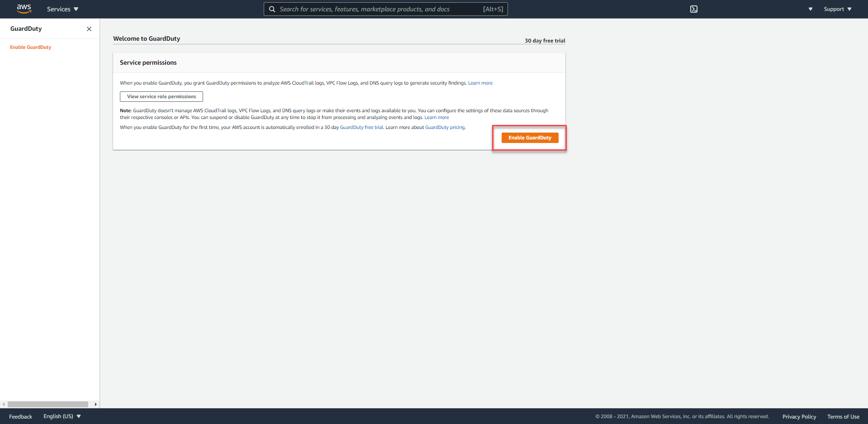Close the GuardDuty side panel

89,29
